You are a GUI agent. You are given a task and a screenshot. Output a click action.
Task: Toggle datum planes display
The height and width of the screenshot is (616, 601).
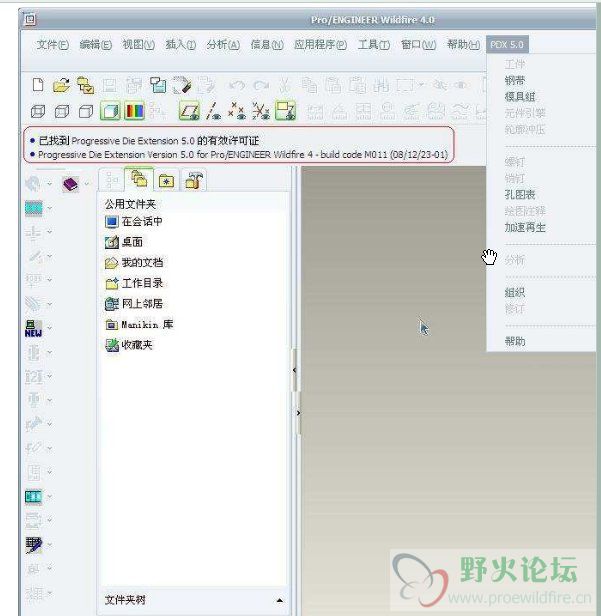pyautogui.click(x=189, y=111)
